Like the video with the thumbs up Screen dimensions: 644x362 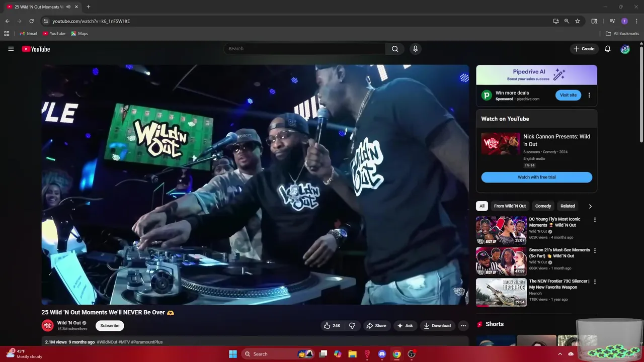coord(333,326)
